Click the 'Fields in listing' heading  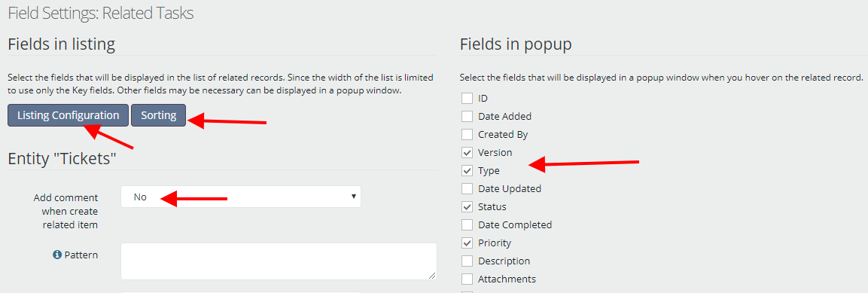[62, 44]
